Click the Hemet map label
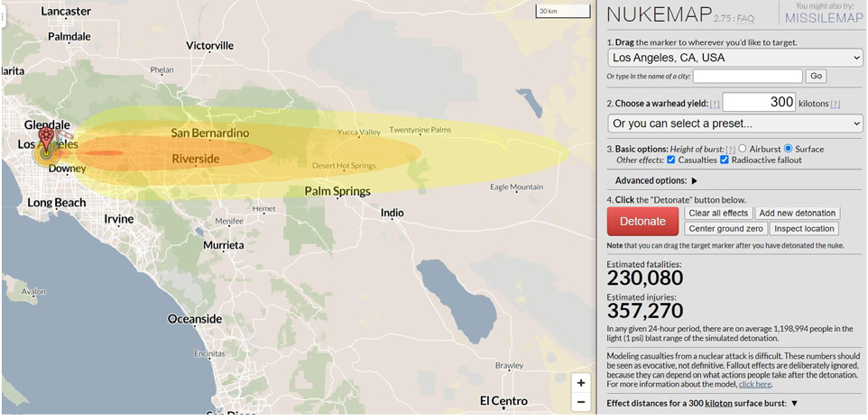Viewport: 868px width, 420px height. (x=263, y=209)
